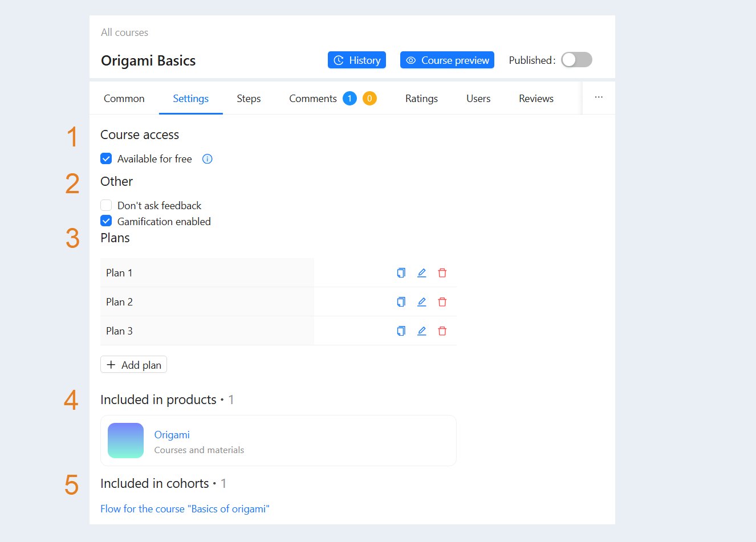Toggle the Published switch
The width and height of the screenshot is (756, 542).
[576, 60]
